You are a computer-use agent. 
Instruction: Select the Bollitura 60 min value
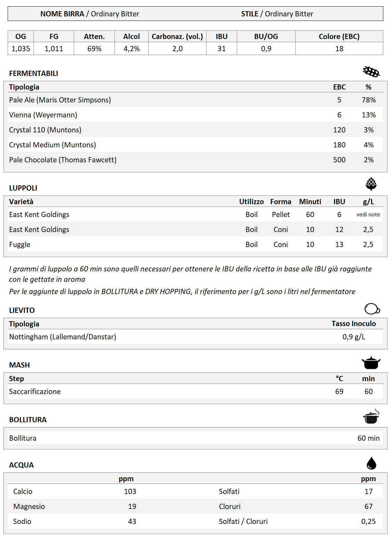pyautogui.click(x=368, y=438)
